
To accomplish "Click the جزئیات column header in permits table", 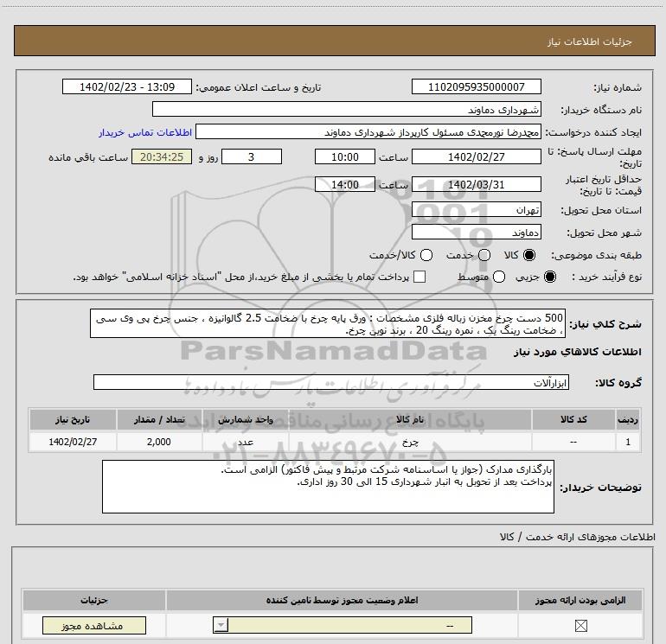I will click(94, 600).
